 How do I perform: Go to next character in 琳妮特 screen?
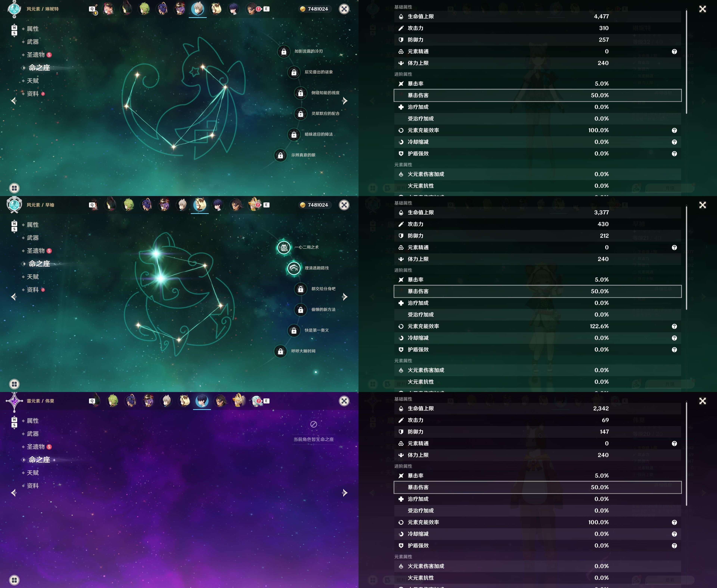[345, 101]
